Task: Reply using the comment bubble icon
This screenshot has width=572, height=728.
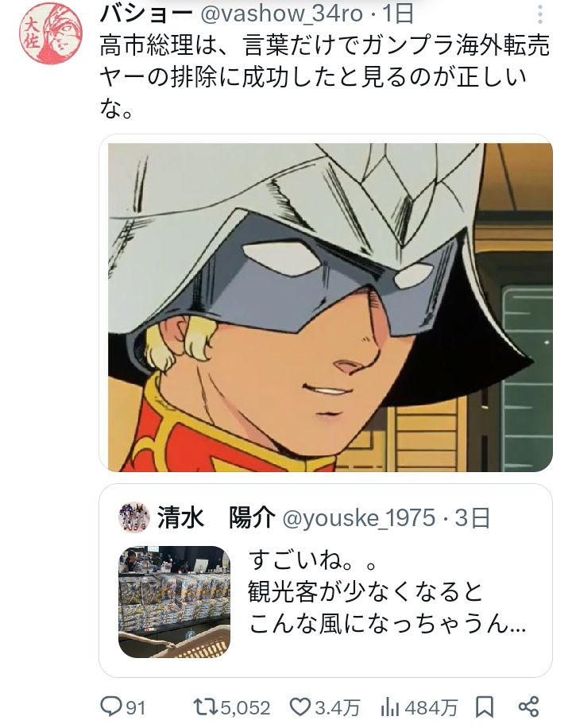Action: click(x=111, y=707)
